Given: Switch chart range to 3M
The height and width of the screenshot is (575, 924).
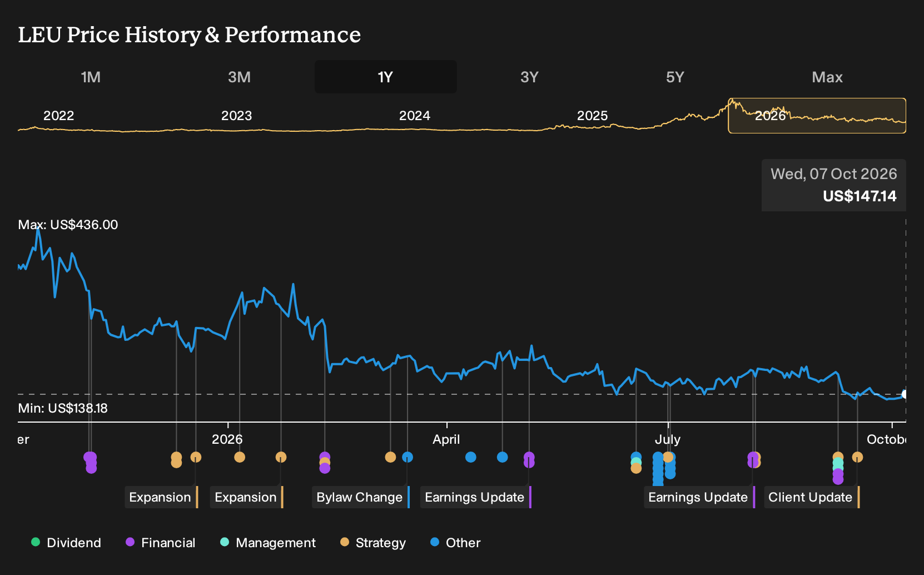Looking at the screenshot, I should tap(239, 77).
